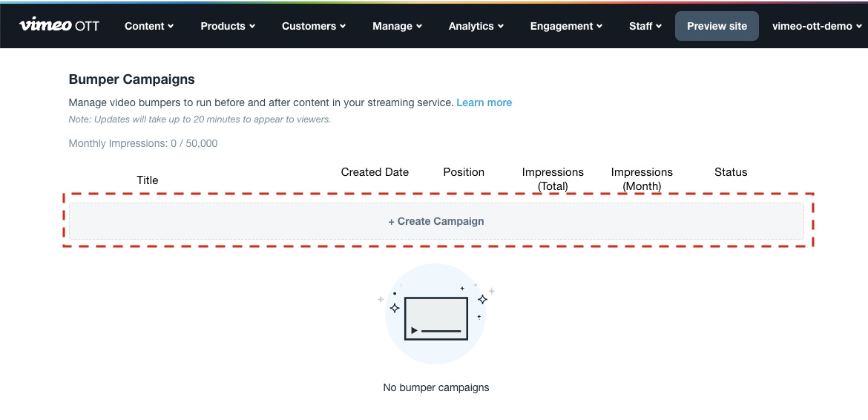
Task: Click the Preview site button
Action: point(717,26)
